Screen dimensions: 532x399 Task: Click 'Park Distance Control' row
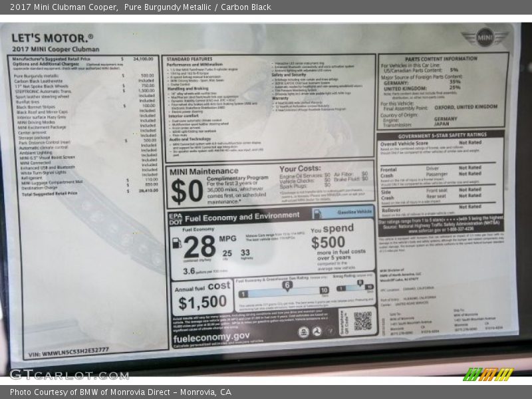88,142
